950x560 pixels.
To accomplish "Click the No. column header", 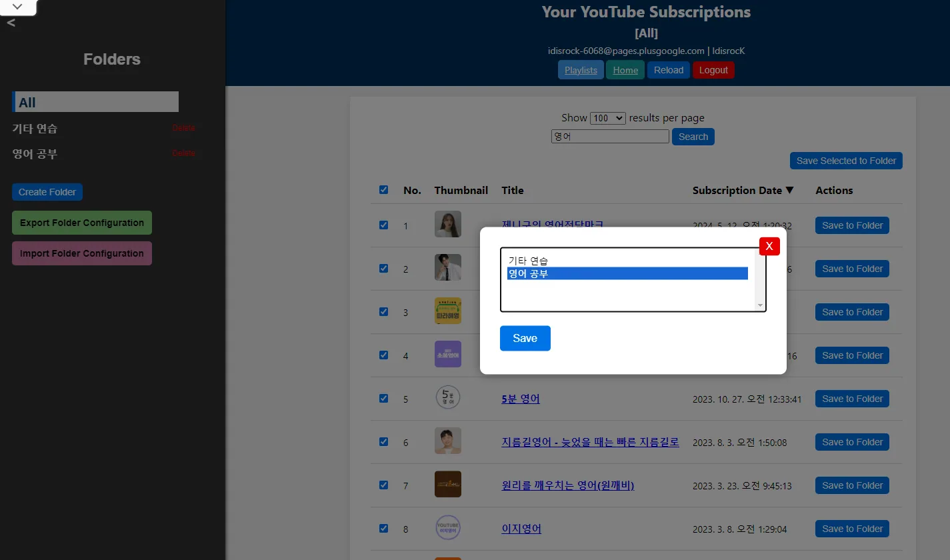I will (412, 191).
